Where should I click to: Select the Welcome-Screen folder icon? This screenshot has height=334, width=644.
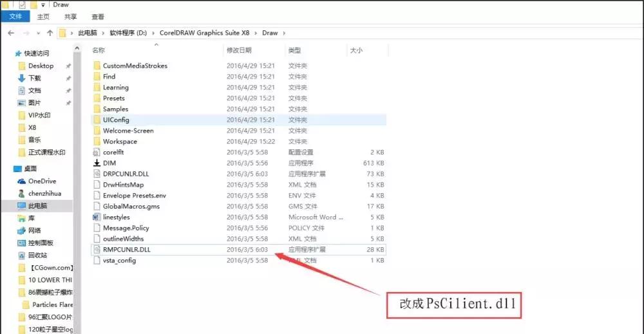pos(97,131)
